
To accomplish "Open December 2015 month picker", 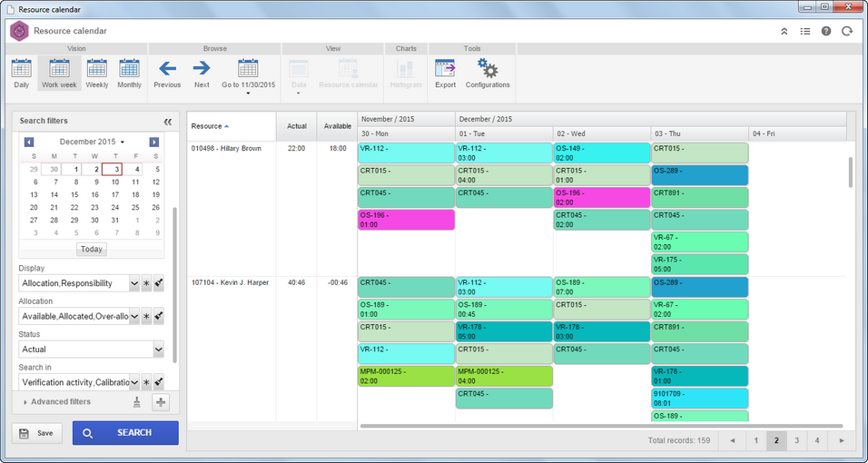I will 92,143.
